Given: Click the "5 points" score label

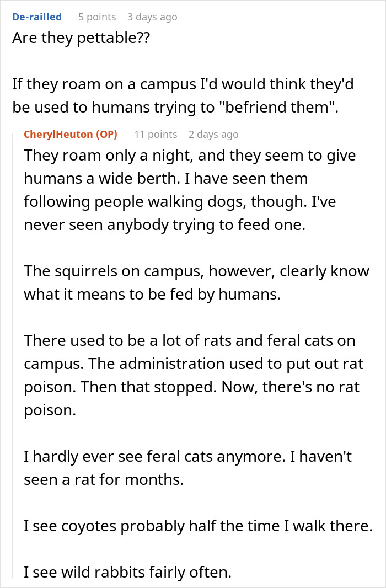Looking at the screenshot, I should click(x=97, y=17).
